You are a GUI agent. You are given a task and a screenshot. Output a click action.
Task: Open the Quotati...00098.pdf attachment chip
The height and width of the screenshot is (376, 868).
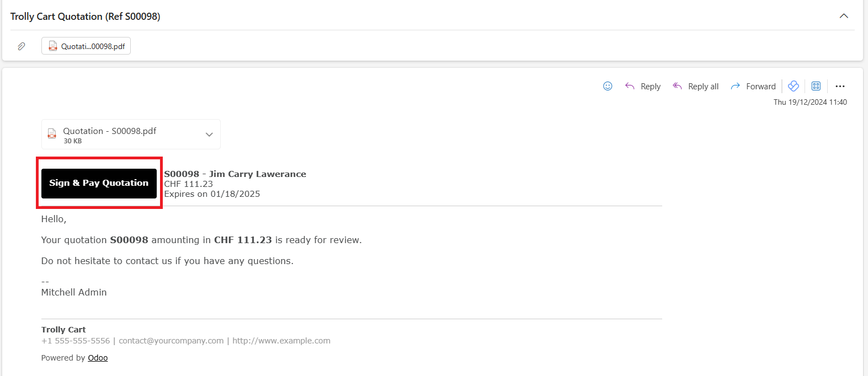click(x=86, y=46)
